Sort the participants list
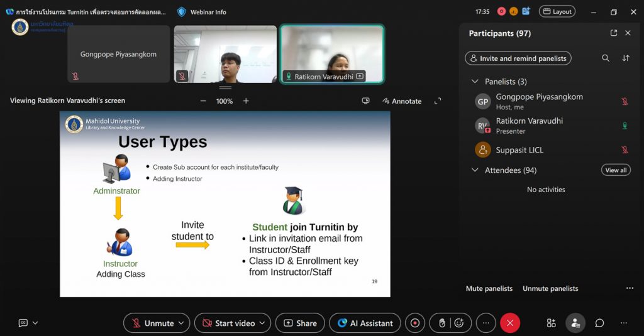Viewport: 644px width, 336px height. coord(626,58)
